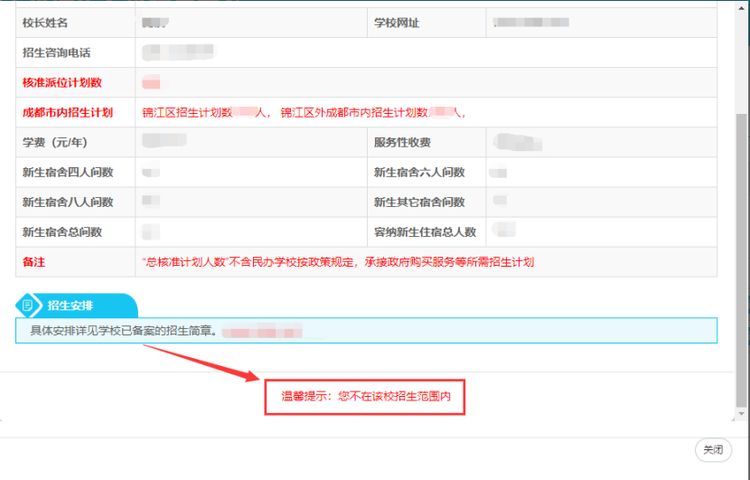Select the 新生宿舍六人间数 label
Screen dimensions: 750x480
point(419,172)
